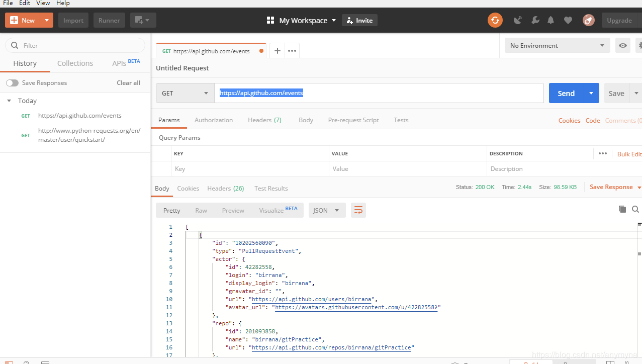The width and height of the screenshot is (642, 364).
Task: Open the Save button dropdown arrow
Action: point(636,93)
